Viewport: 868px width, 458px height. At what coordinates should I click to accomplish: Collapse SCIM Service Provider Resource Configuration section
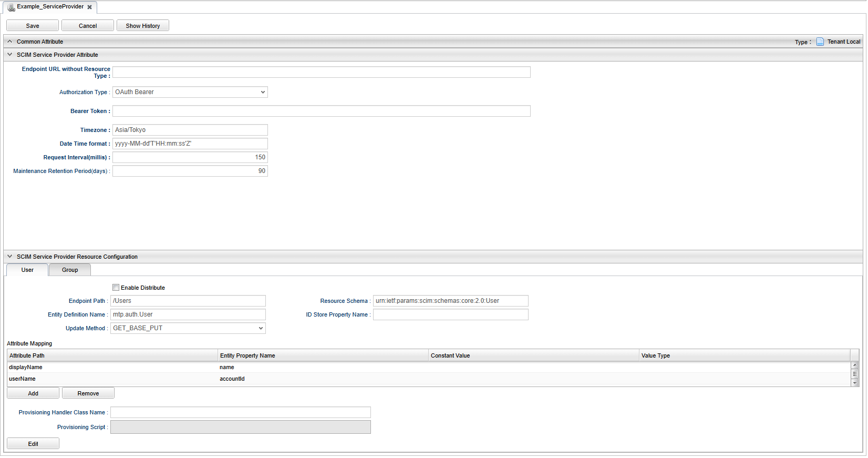9,257
